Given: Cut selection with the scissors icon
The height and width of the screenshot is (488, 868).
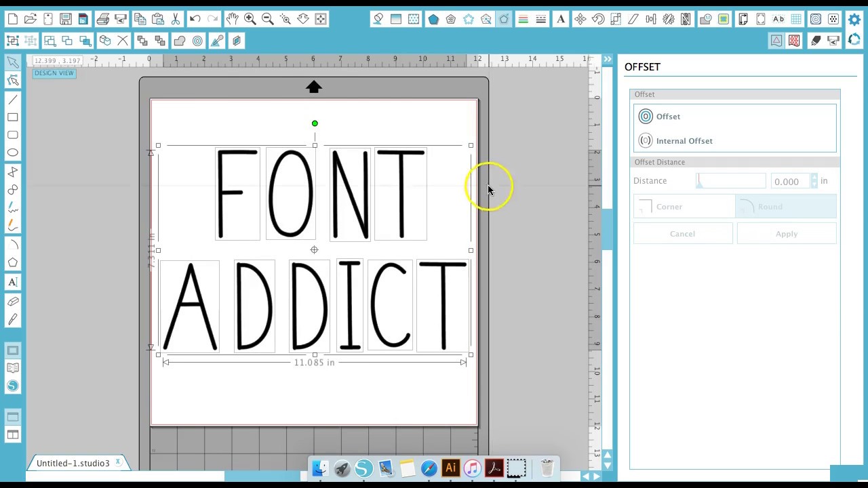Looking at the screenshot, I should (176, 19).
